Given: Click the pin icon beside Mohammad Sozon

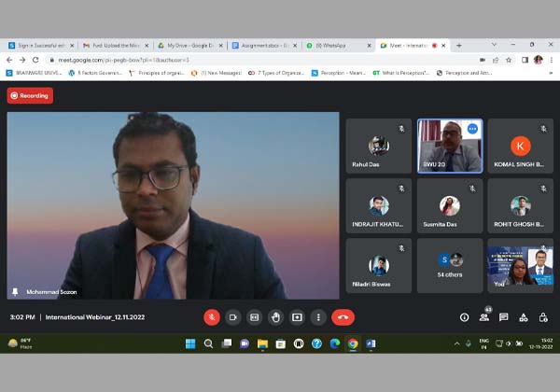Looking at the screenshot, I should point(14,292).
